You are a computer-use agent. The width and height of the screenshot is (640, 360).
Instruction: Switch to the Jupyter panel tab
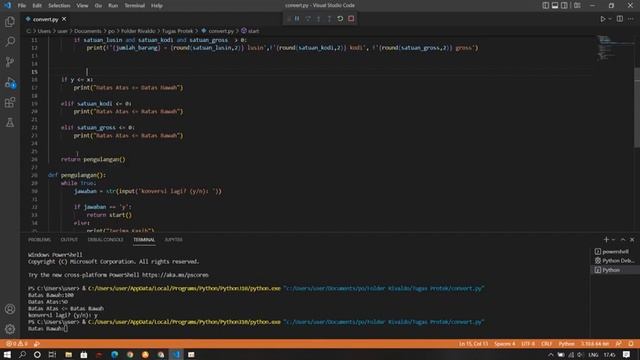click(x=173, y=240)
